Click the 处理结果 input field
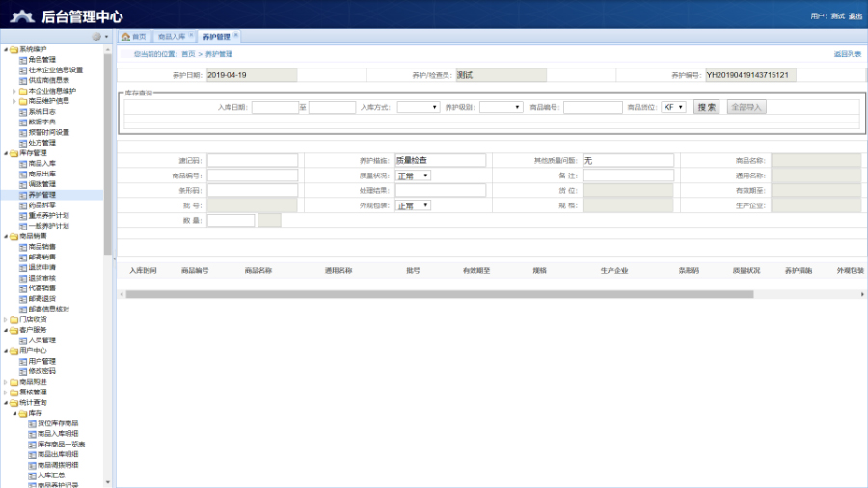 pos(441,191)
